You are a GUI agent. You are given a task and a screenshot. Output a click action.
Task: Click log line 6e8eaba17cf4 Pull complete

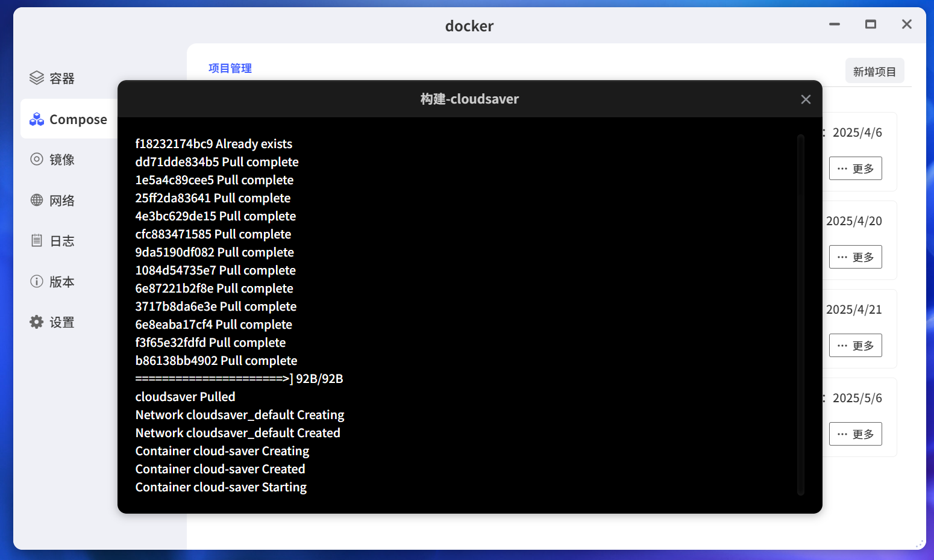click(x=214, y=325)
